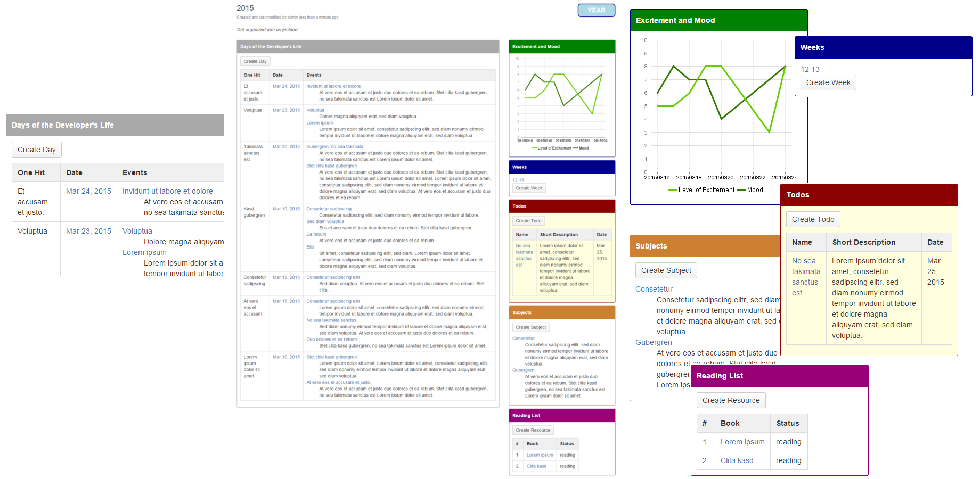Open the Mar 19, 2015 date link
Viewport: 980px width, 479px height.
(x=286, y=209)
